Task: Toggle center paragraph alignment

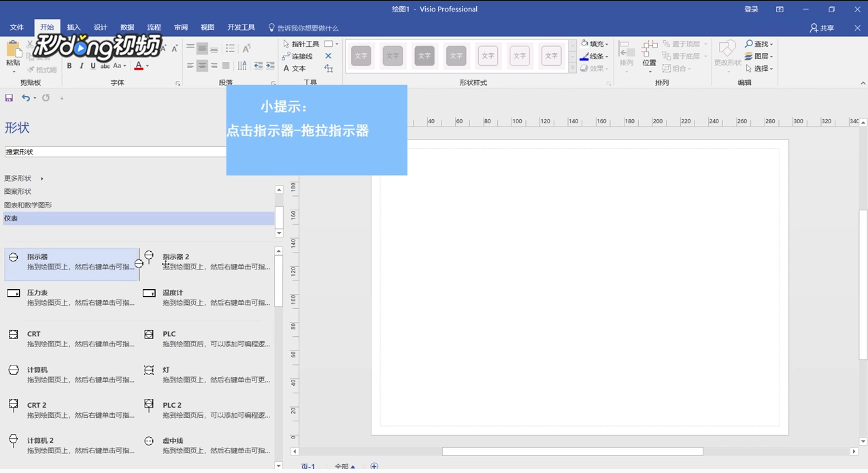Action: point(202,66)
